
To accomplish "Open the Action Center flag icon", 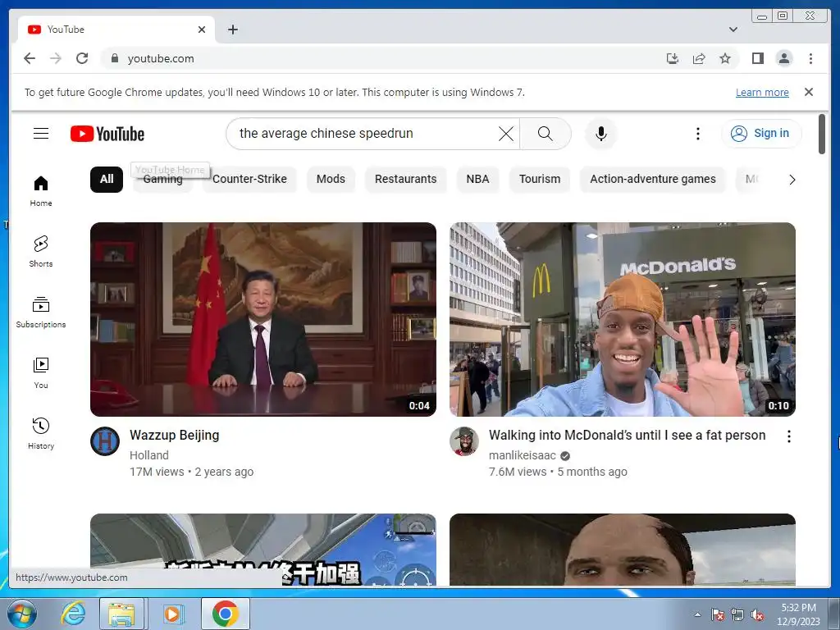I will [x=717, y=615].
